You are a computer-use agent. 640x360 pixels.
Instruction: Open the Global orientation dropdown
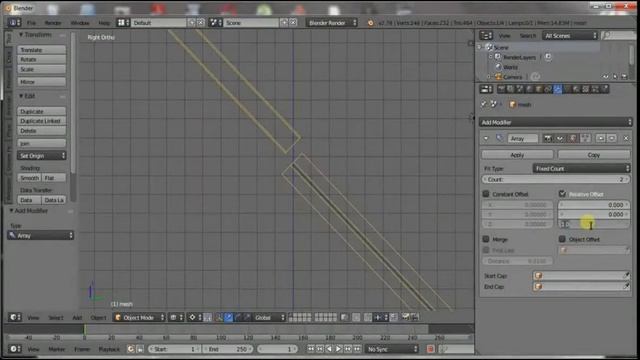pyautogui.click(x=269, y=317)
